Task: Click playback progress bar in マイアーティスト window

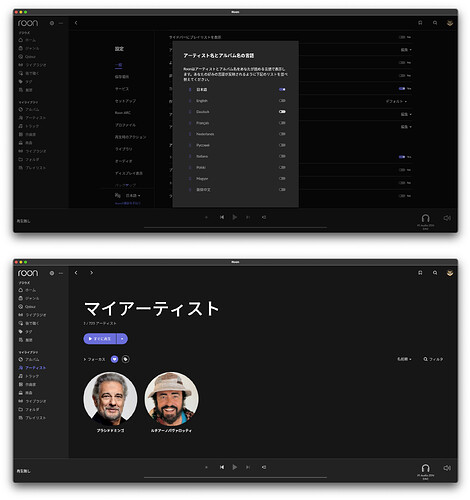Action: [x=235, y=477]
